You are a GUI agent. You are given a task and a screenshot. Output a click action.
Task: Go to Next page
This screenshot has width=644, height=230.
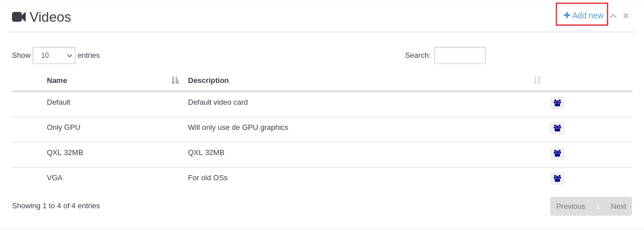(x=618, y=206)
